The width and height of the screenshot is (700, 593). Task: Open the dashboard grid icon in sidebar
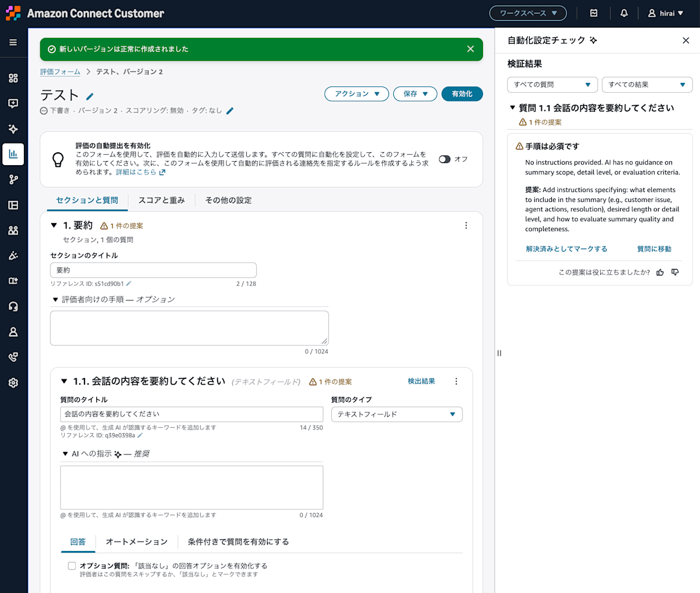13,78
